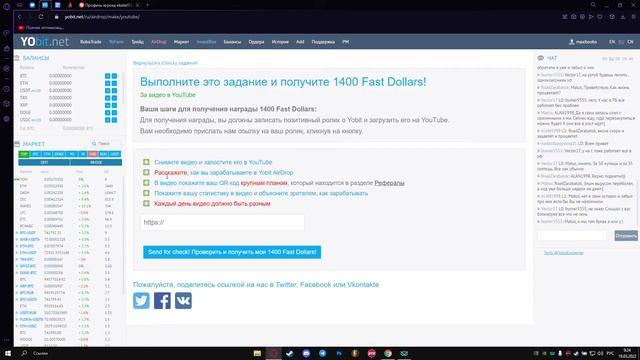The height and width of the screenshot is (360, 640).
Task: Click the withdraw minus button for DOGE
Action: point(115,113)
